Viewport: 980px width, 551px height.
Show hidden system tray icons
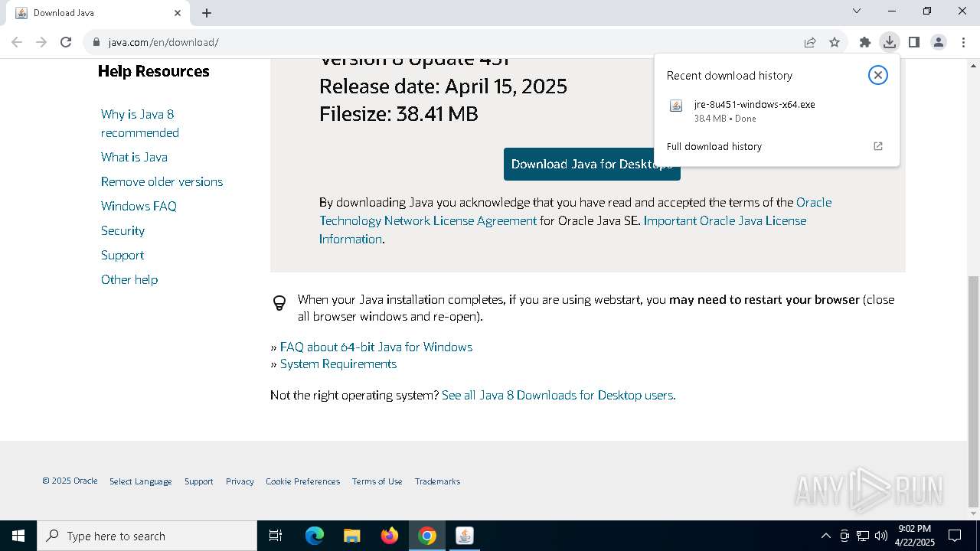[x=825, y=536]
